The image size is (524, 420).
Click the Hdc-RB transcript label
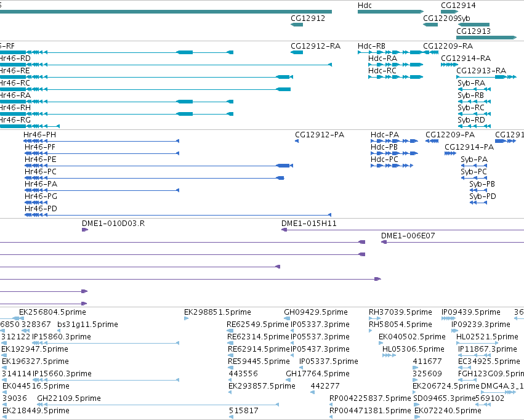point(371,46)
